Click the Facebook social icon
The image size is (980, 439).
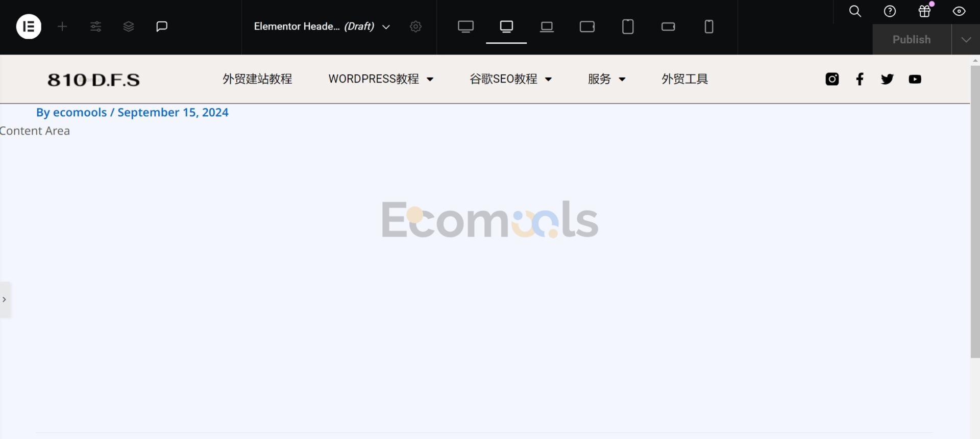pos(860,79)
